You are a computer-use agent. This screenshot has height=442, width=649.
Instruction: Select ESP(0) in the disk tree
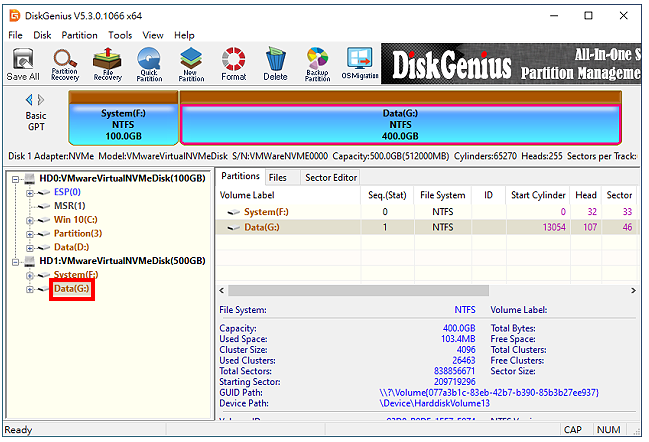[67, 192]
